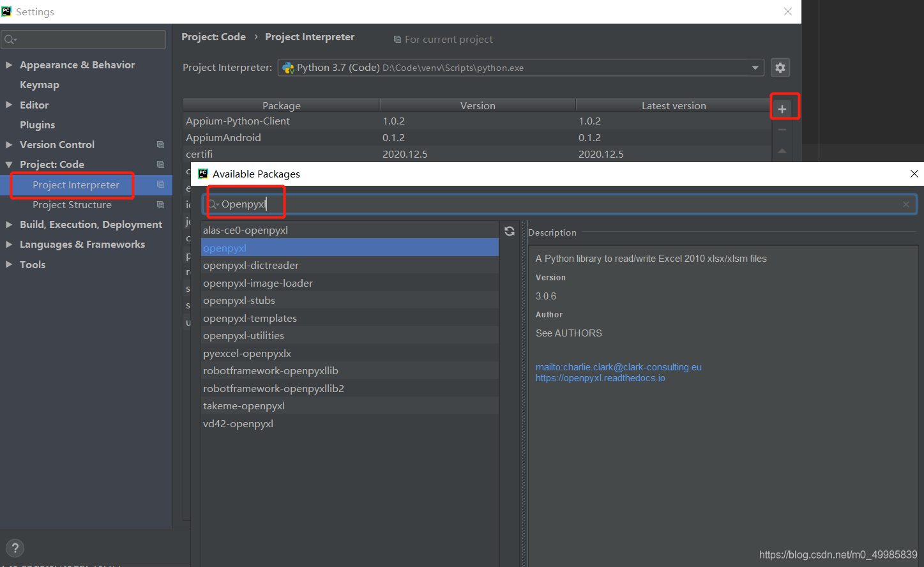Image resolution: width=924 pixels, height=567 pixels.
Task: Open Plugins settings
Action: point(37,125)
